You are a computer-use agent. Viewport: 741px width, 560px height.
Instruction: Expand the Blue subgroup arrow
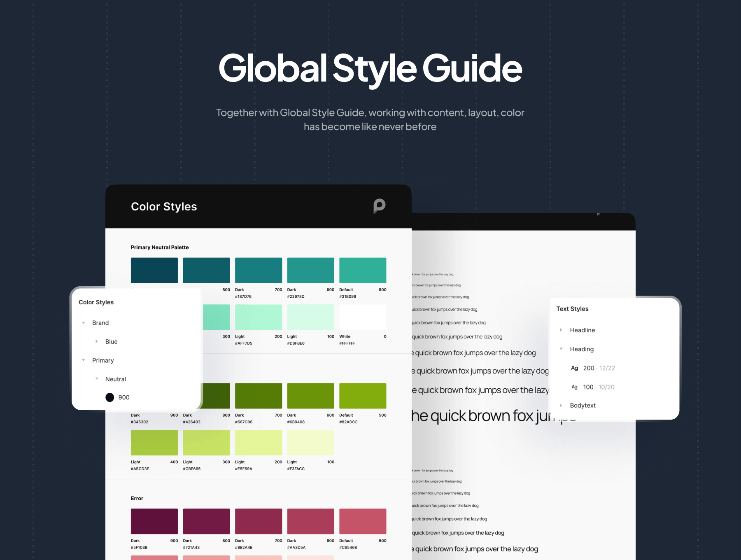(97, 341)
